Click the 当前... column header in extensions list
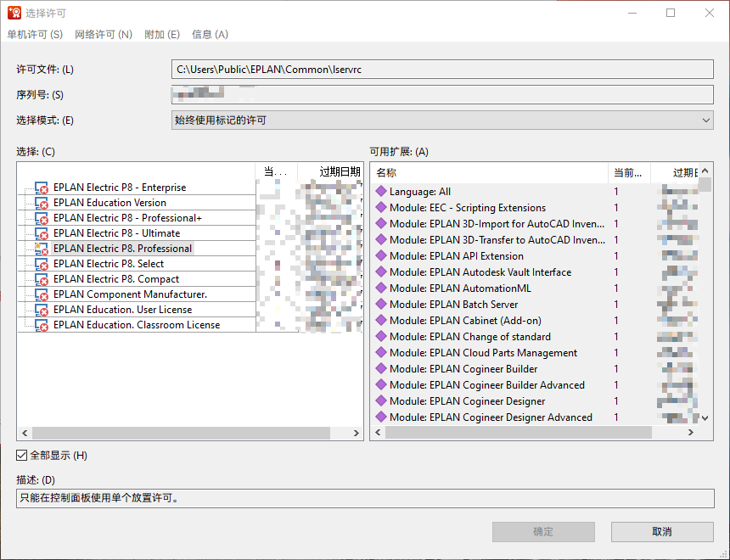The height and width of the screenshot is (560, 730). click(x=629, y=173)
